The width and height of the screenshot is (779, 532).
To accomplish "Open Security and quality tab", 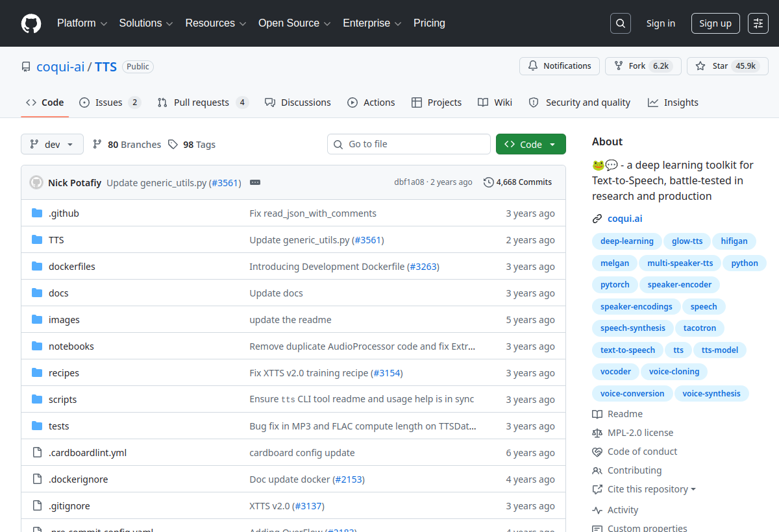I will 580,103.
